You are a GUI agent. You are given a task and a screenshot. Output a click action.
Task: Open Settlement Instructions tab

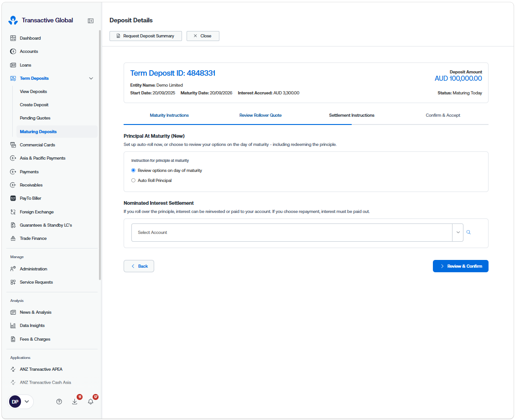tap(352, 115)
